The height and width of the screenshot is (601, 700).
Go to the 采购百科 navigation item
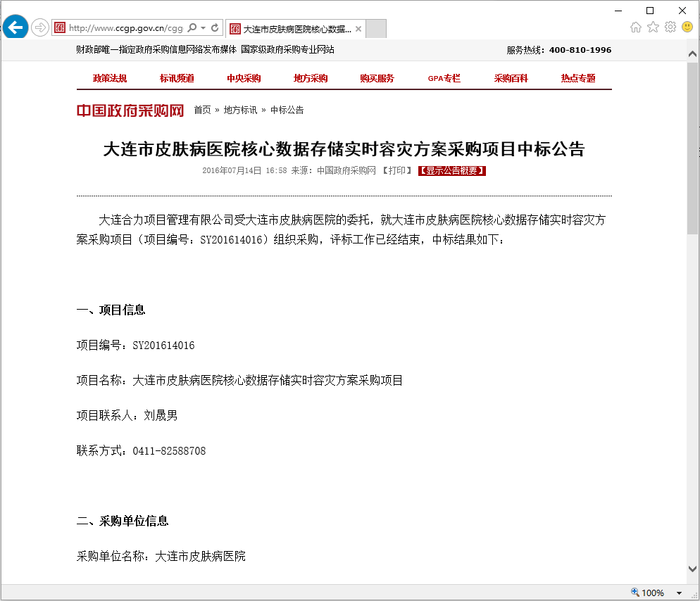(511, 78)
